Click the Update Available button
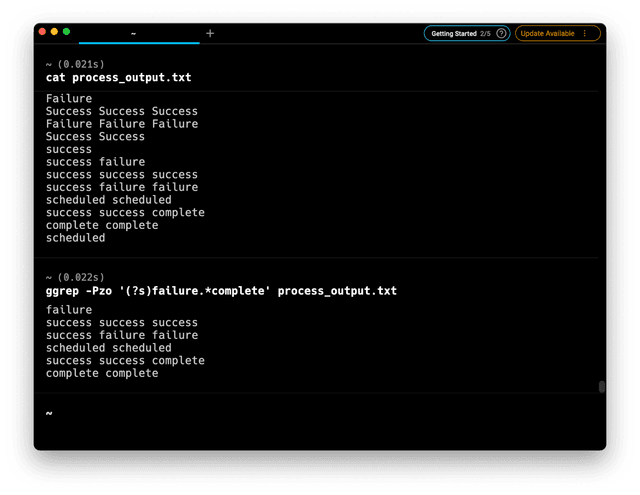This screenshot has height=495, width=640. tap(547, 33)
